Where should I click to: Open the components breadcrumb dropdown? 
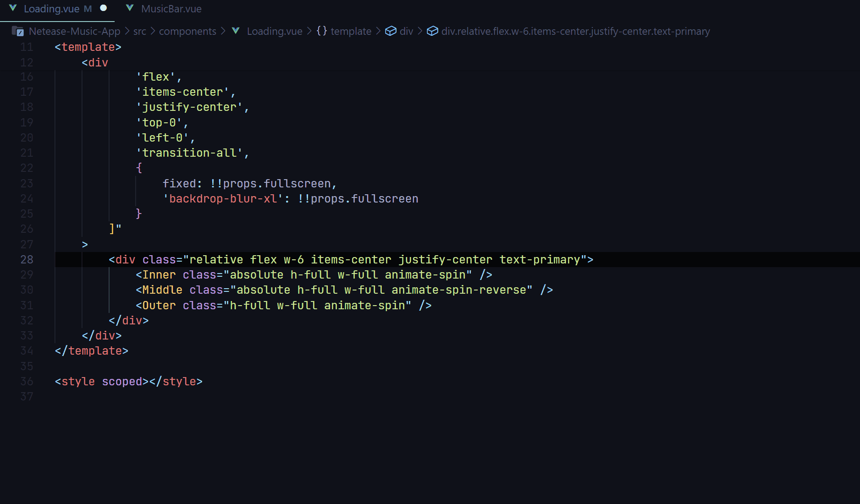[187, 31]
